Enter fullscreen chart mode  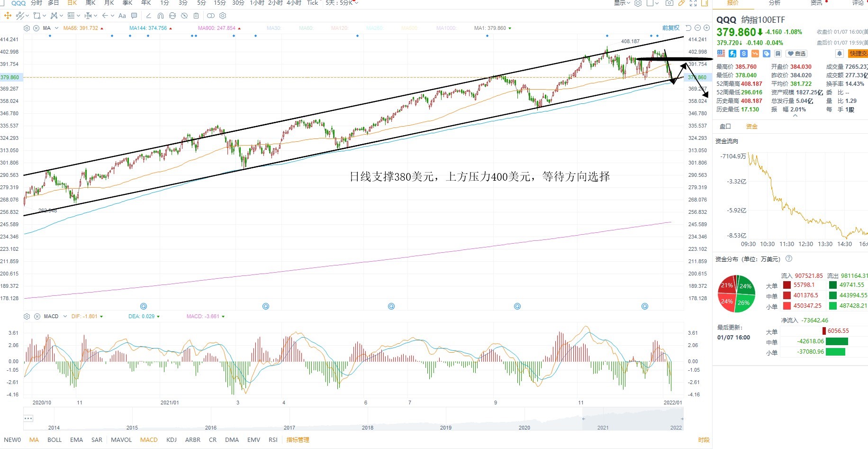click(x=693, y=3)
